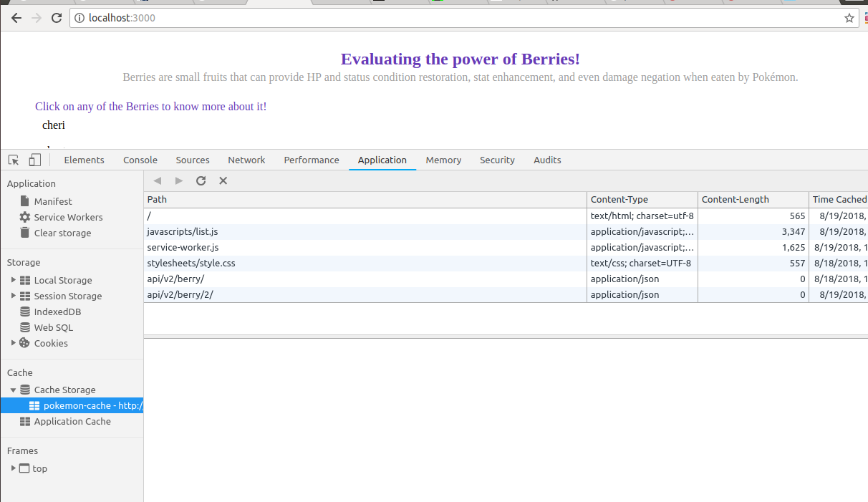Open Manifest in the Application sidebar
The width and height of the screenshot is (868, 502).
(x=53, y=202)
